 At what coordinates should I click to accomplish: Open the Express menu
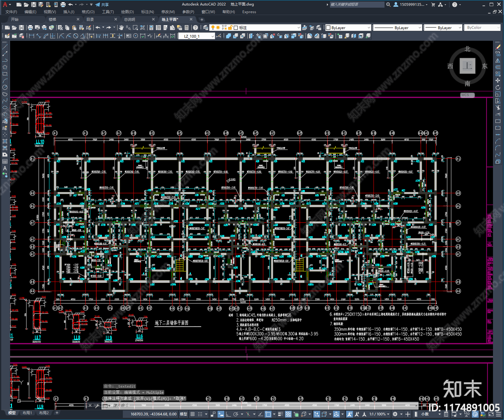click(x=249, y=12)
